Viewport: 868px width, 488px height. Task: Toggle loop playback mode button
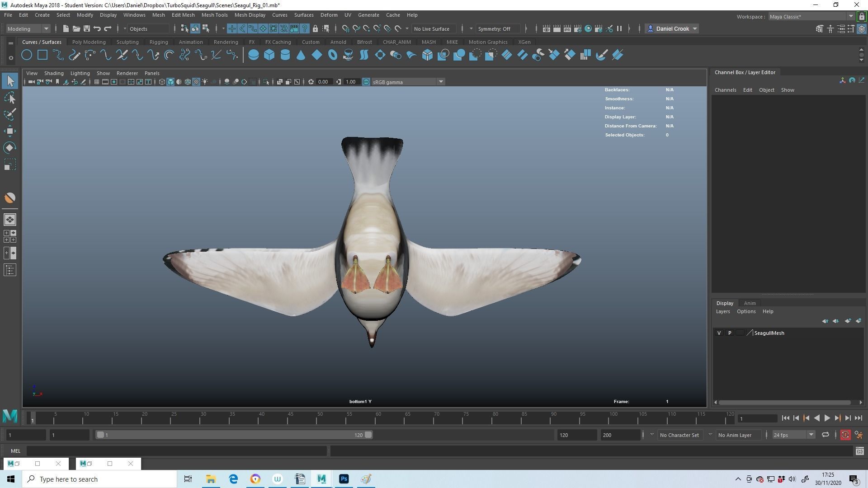click(825, 435)
